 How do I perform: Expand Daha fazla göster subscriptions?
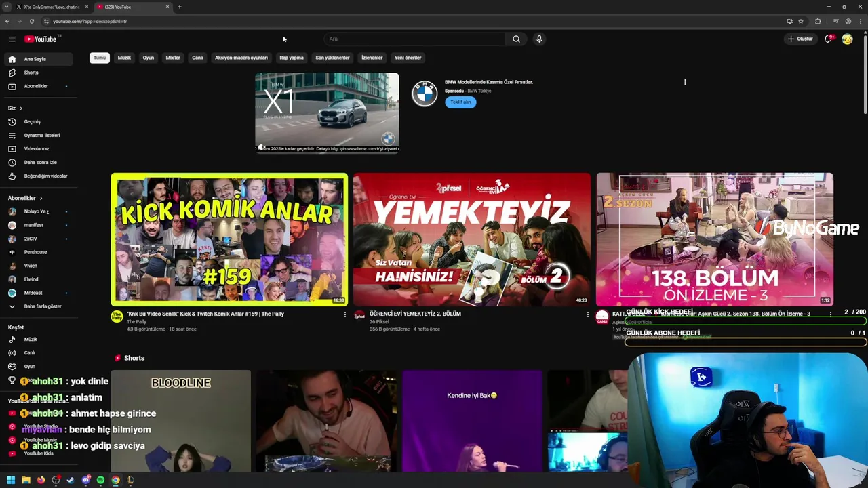click(x=38, y=306)
